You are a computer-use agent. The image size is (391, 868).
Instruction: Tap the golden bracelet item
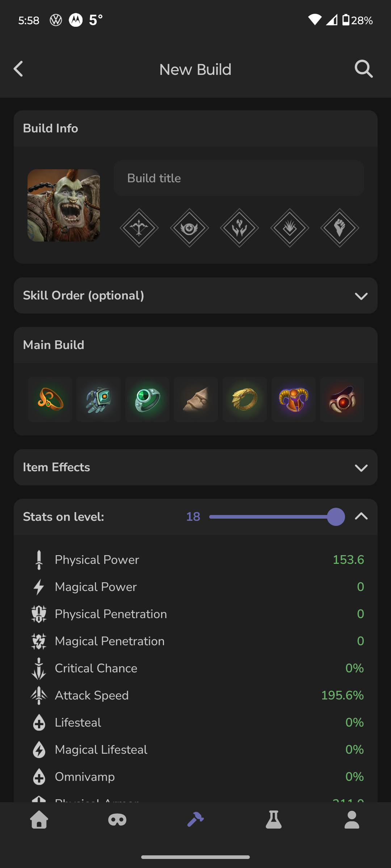[x=245, y=399]
